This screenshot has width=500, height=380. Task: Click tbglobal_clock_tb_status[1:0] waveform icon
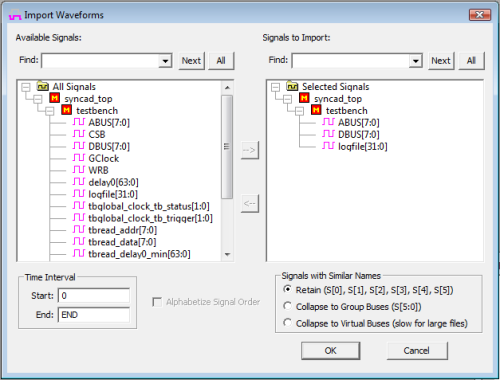(x=79, y=206)
